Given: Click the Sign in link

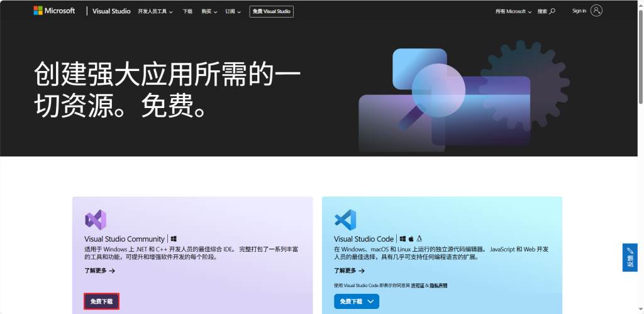Looking at the screenshot, I should click(x=579, y=11).
